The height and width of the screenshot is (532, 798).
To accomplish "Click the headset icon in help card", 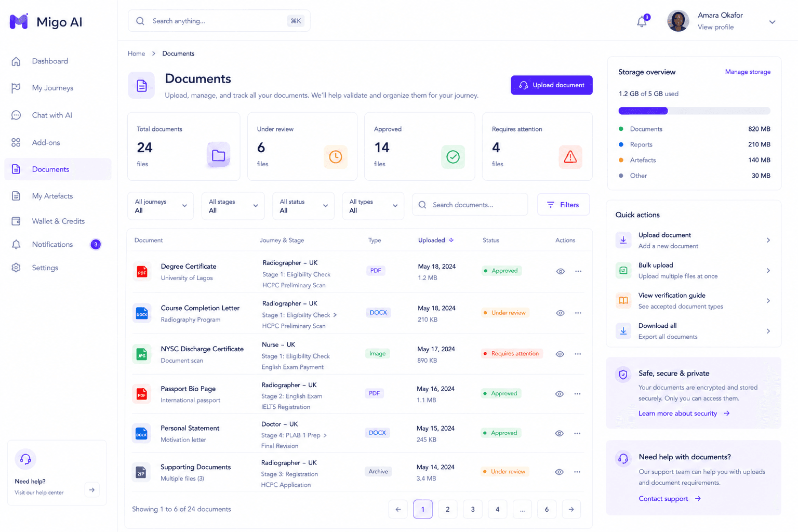I will [25, 459].
